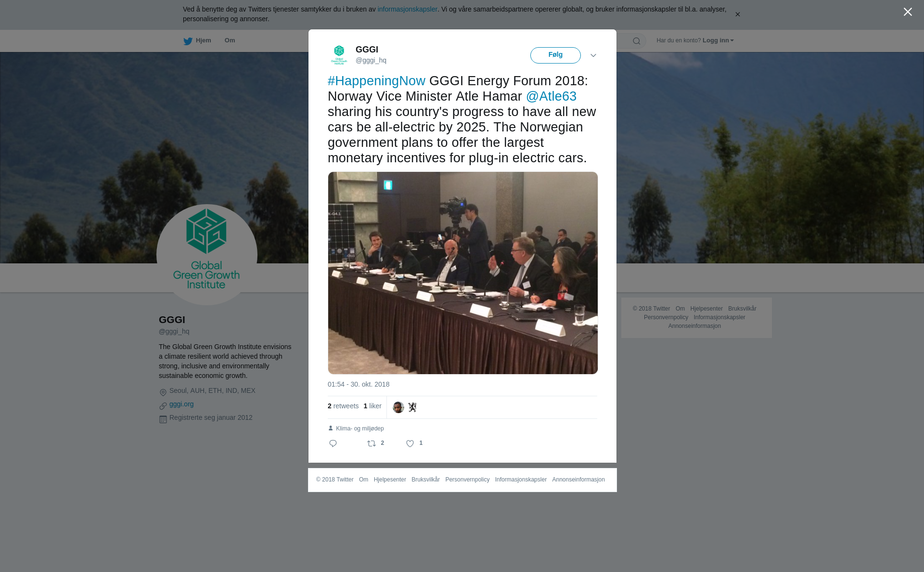Click the lion crest liker avatar

click(412, 407)
